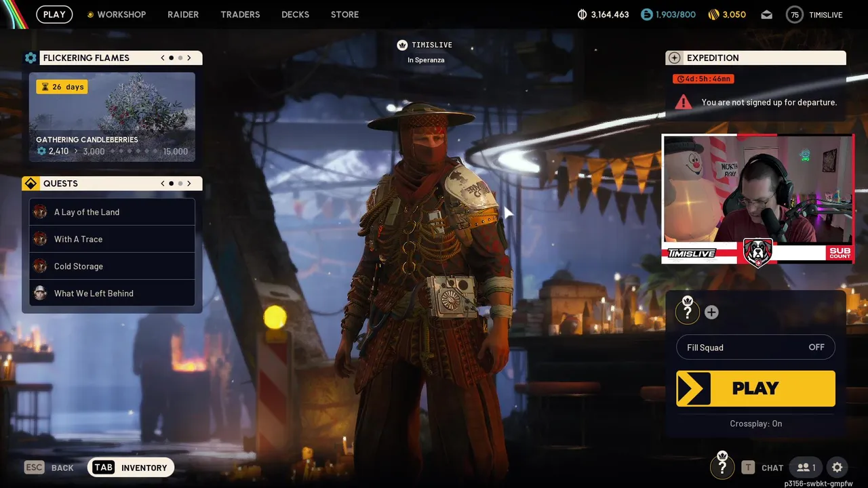Click the red warning triangle icon
This screenshot has height=488, width=868.
[683, 102]
